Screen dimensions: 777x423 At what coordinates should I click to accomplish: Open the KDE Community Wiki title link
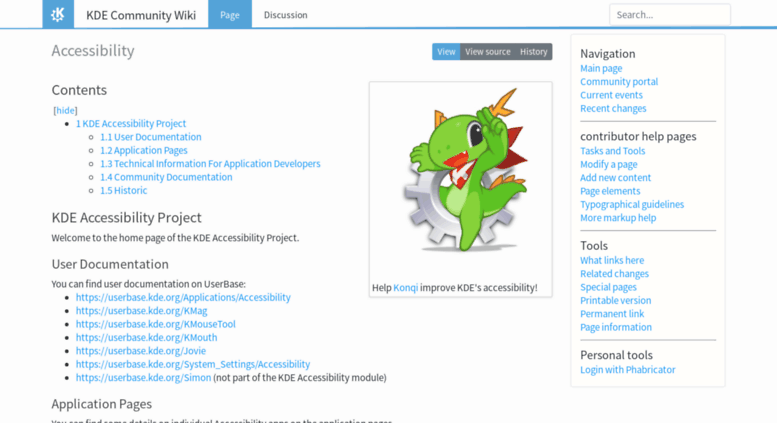(x=141, y=15)
